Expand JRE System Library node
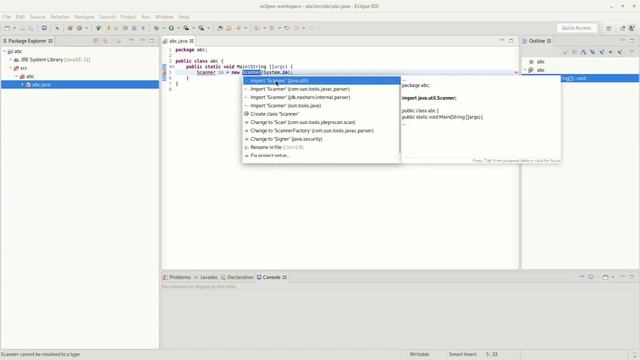 coord(11,60)
